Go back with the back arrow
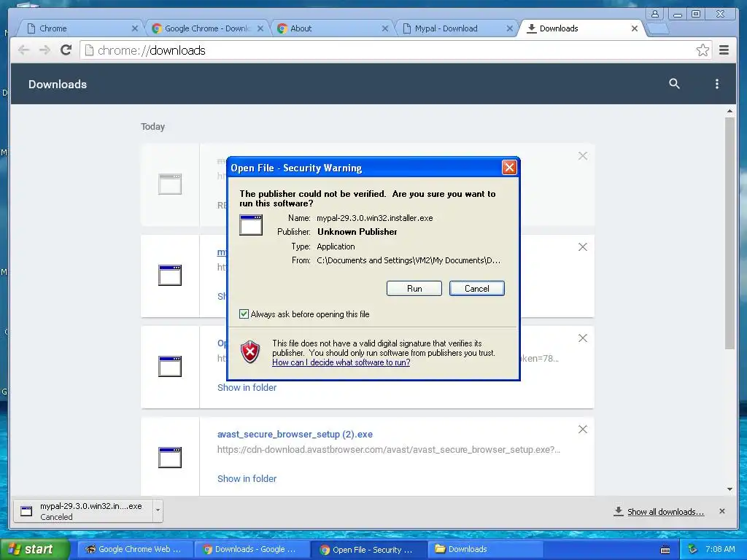 tap(23, 50)
